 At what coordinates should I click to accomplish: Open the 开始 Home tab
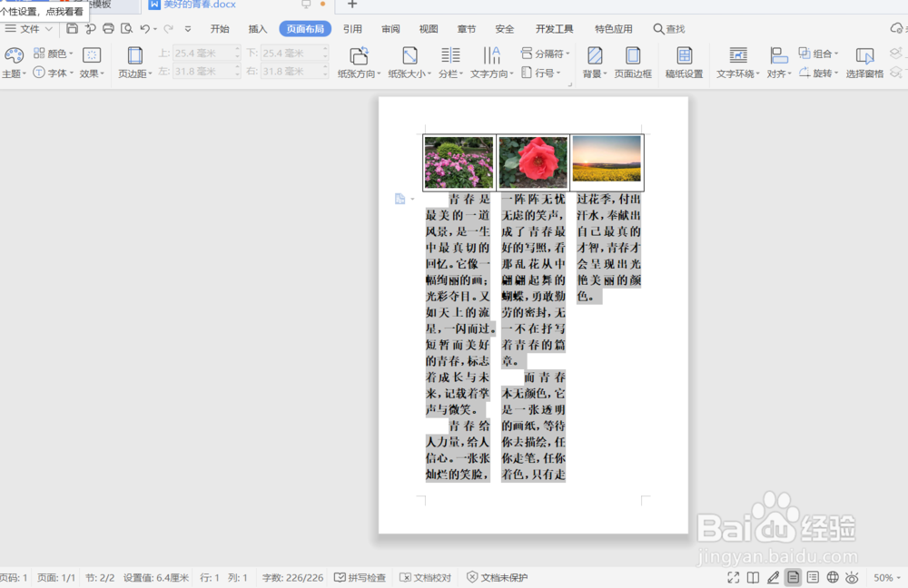point(220,28)
